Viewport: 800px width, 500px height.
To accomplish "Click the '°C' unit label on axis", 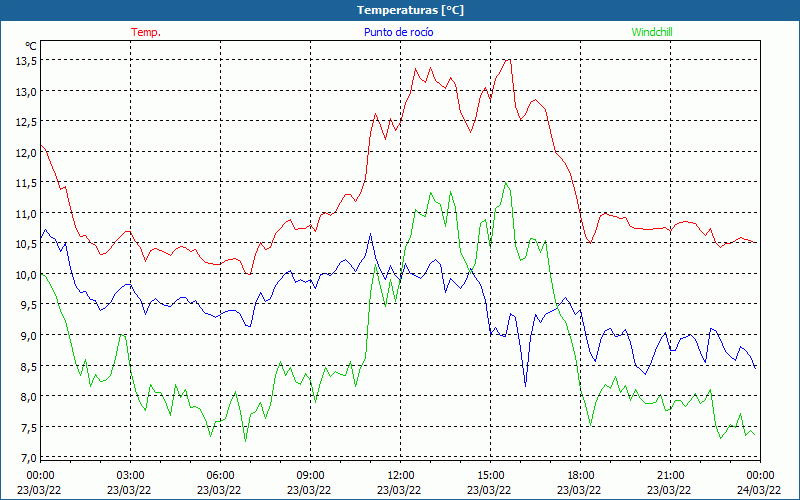I will click(x=31, y=46).
